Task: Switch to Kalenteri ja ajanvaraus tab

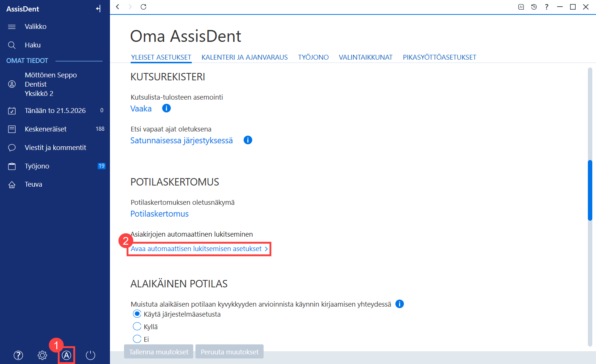Action: tap(245, 57)
